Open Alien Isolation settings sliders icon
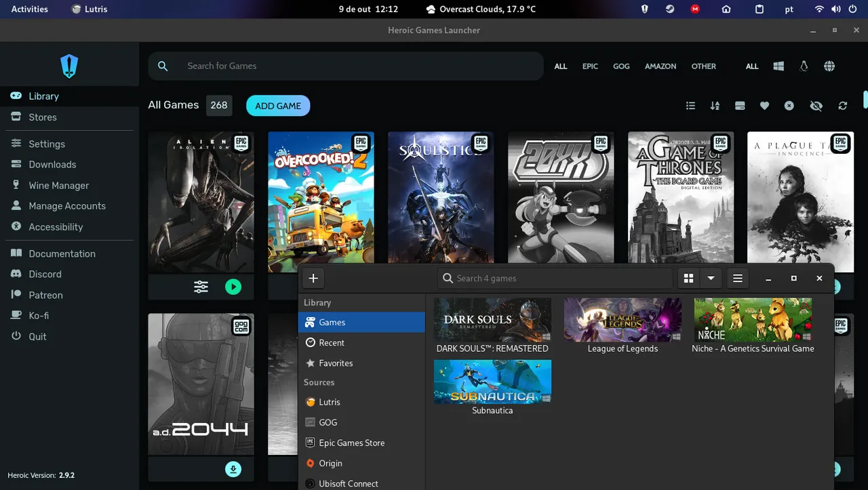Image resolution: width=868 pixels, height=490 pixels. (201, 287)
